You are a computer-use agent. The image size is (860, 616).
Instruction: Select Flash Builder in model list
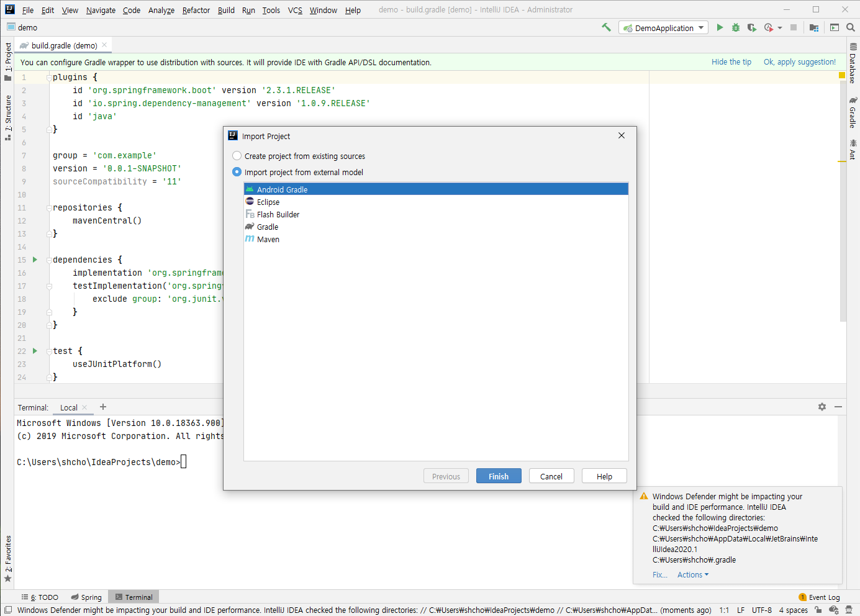tap(436, 214)
